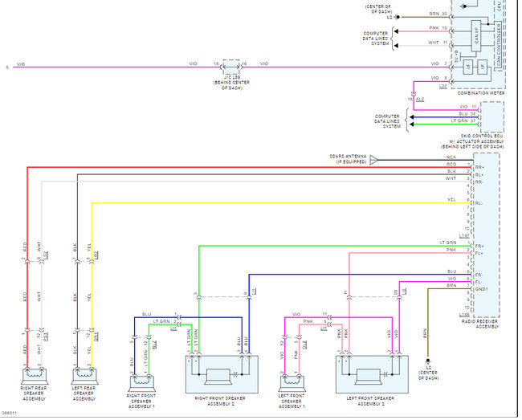
Task: Click the "RIGHT FRONT SPEAKER ASSEMBLY 1" caption
Action: [141, 401]
